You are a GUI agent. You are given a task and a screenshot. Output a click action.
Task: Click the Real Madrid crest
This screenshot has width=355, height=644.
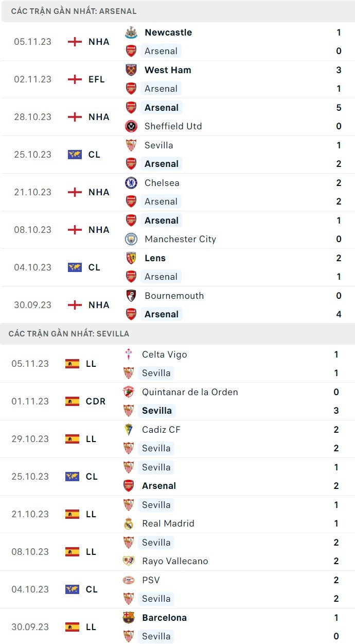coord(129,523)
